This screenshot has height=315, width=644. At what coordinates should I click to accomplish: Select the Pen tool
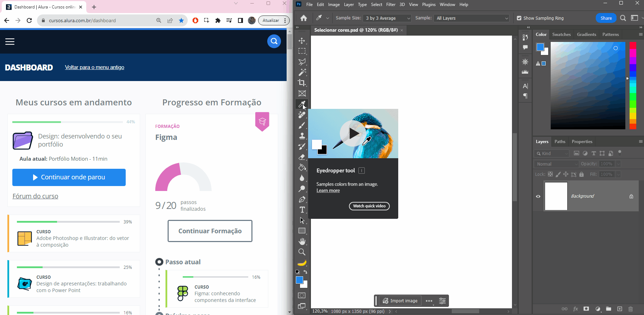coord(302,199)
